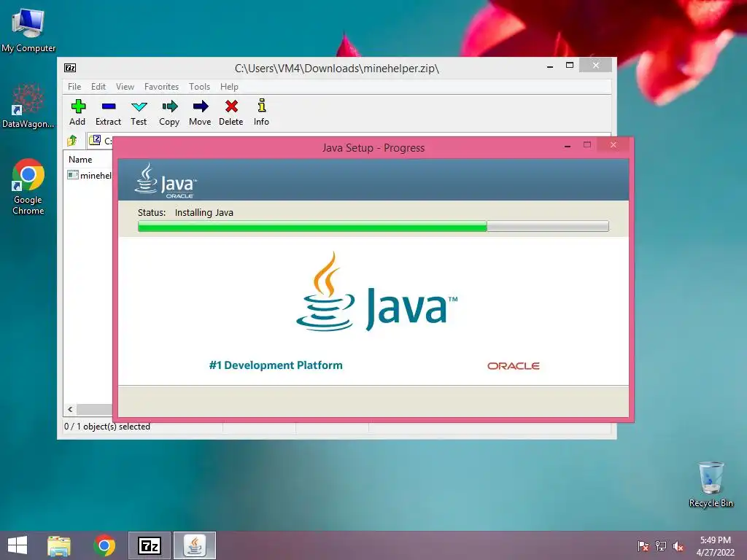Close the 7-Zip window
The width and height of the screenshot is (747, 560).
595,65
